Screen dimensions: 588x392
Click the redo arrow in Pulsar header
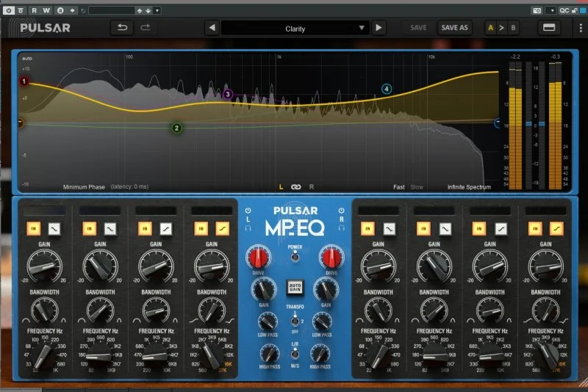click(x=145, y=28)
